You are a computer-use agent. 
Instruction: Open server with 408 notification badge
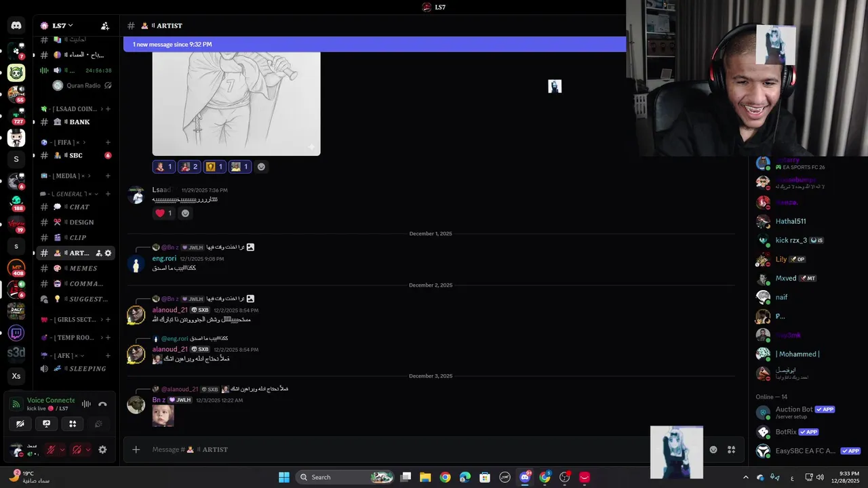point(16,268)
